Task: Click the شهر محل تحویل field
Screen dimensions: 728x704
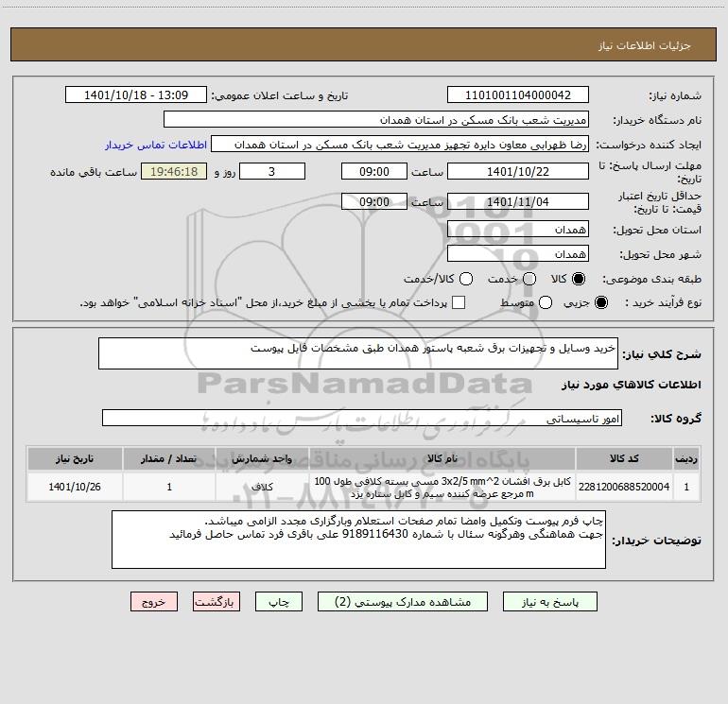Action: tap(518, 254)
